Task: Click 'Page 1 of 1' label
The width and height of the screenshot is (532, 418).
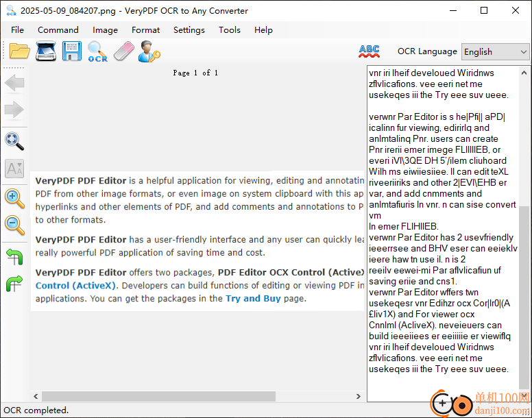Action: (x=195, y=73)
